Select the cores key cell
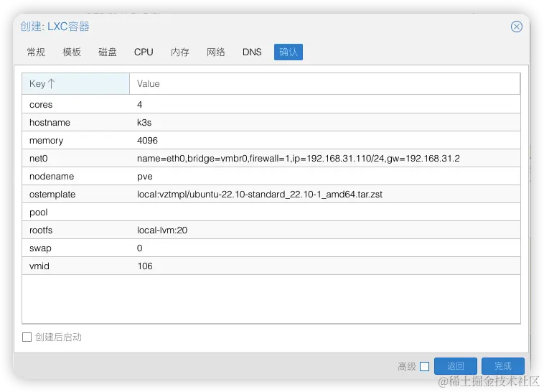The height and width of the screenshot is (392, 544). pyautogui.click(x=75, y=105)
